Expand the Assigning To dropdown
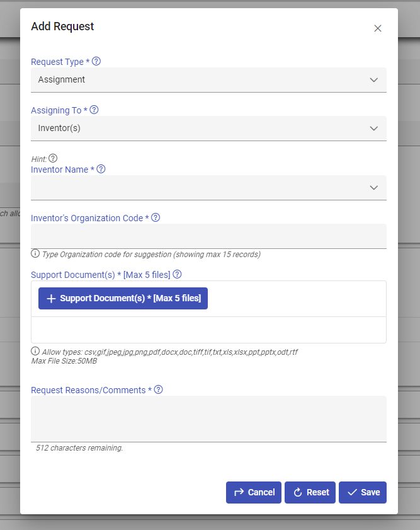 pos(208,129)
